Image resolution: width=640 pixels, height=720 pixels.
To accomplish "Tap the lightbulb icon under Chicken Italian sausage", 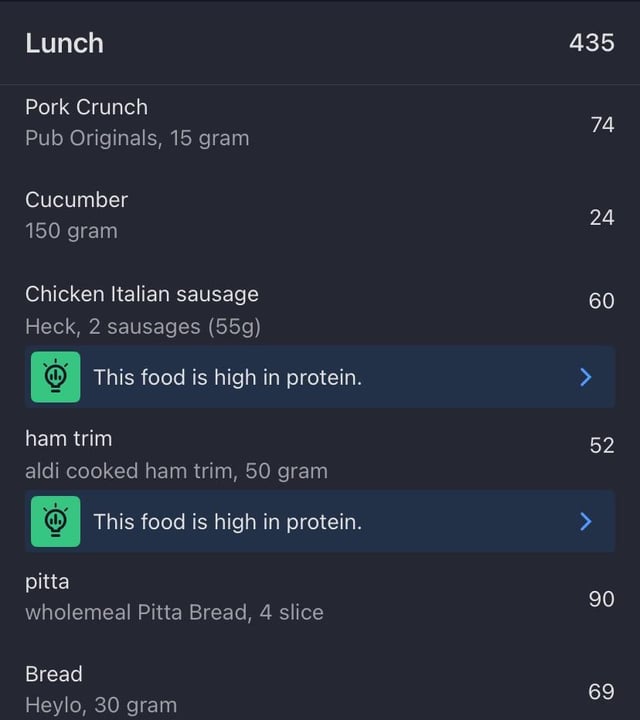I will 56,377.
